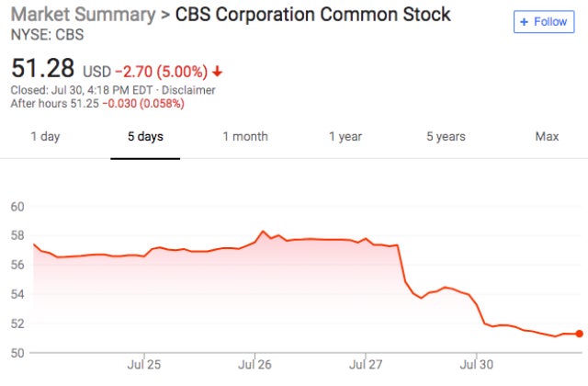Click the red endpoint dot on chart
This screenshot has width=588, height=386.
click(579, 334)
